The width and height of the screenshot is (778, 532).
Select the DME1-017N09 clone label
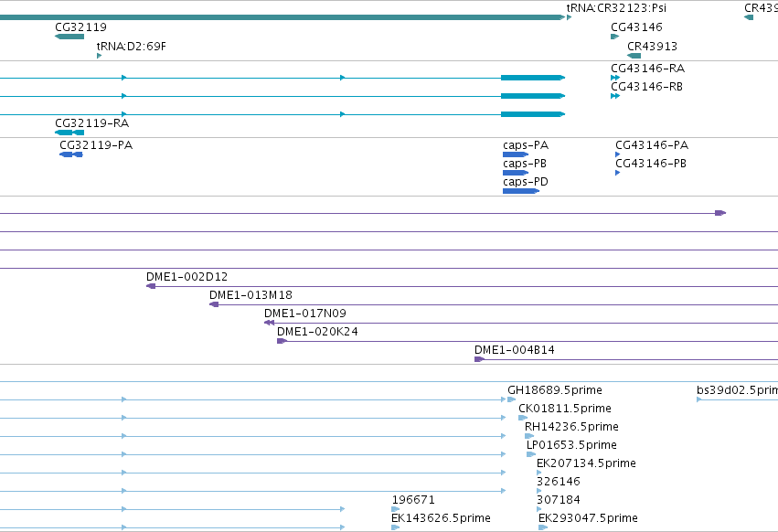(305, 314)
